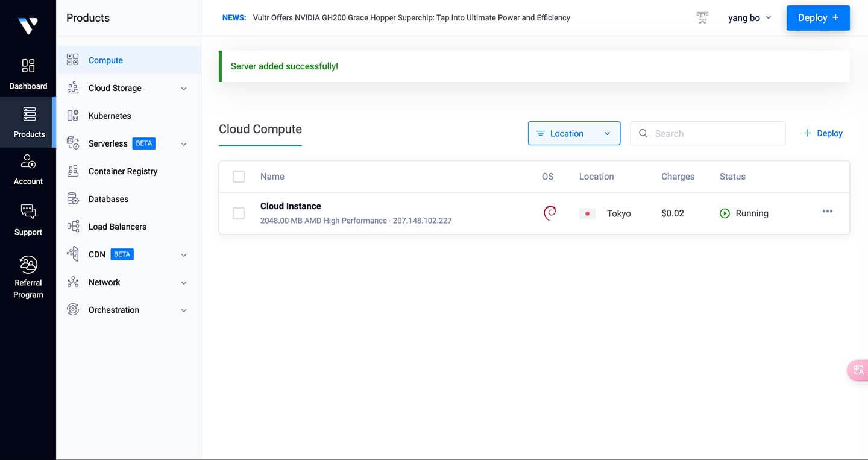Screen dimensions: 868x460
Task: Open the Cloud Instance server name link
Action: pos(291,206)
